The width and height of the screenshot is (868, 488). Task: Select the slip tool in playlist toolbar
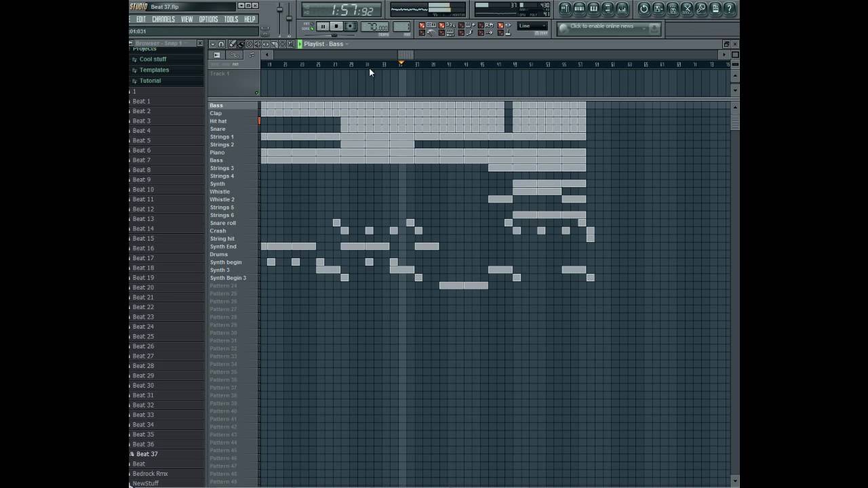(x=266, y=44)
